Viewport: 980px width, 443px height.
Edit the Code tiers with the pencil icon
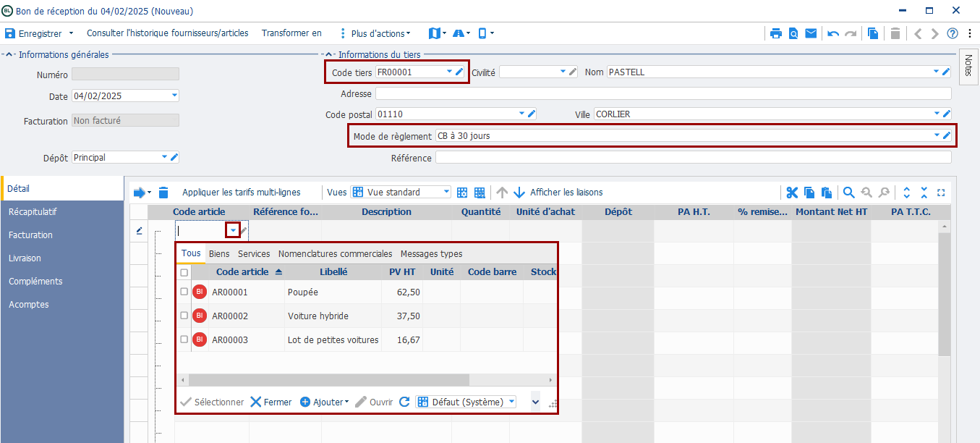click(459, 72)
